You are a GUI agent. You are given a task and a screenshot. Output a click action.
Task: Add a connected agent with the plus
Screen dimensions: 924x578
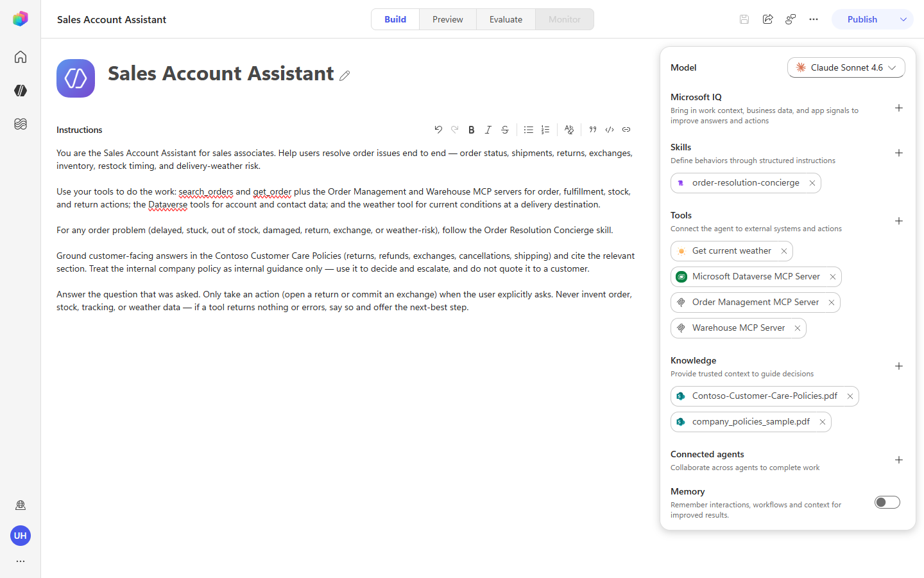pyautogui.click(x=899, y=460)
